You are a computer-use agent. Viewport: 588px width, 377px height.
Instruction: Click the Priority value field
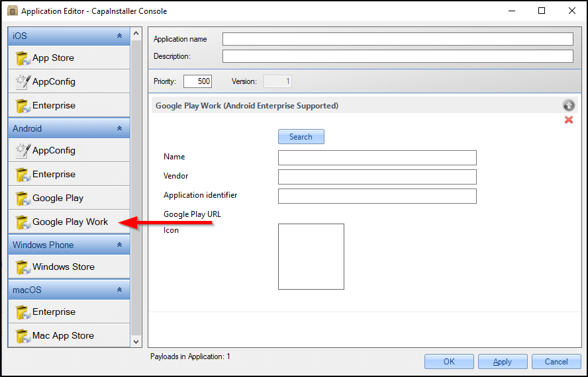pos(197,81)
